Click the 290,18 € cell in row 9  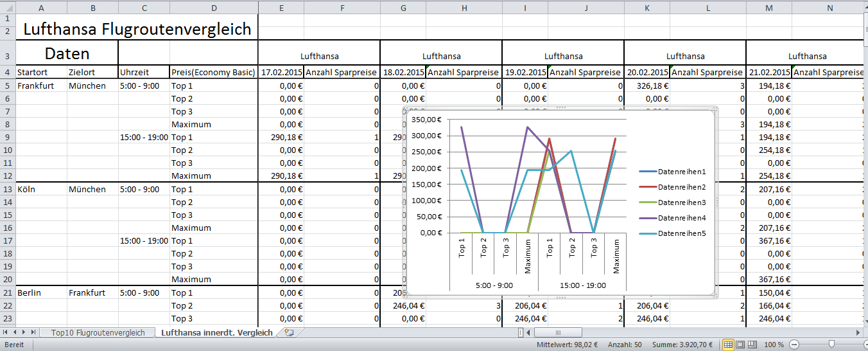tap(281, 137)
